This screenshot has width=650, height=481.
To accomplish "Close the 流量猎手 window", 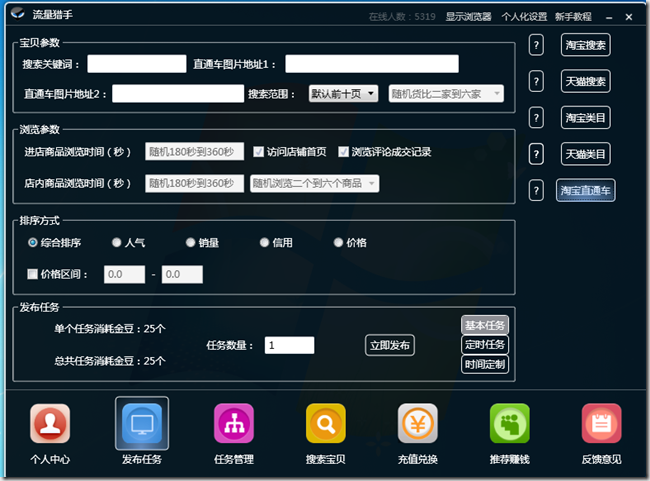I will coord(629,17).
